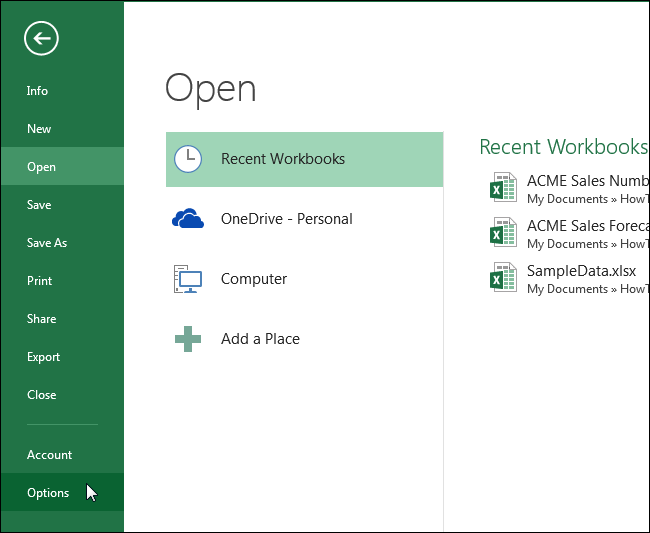Choose Save from the sidebar

(62, 205)
